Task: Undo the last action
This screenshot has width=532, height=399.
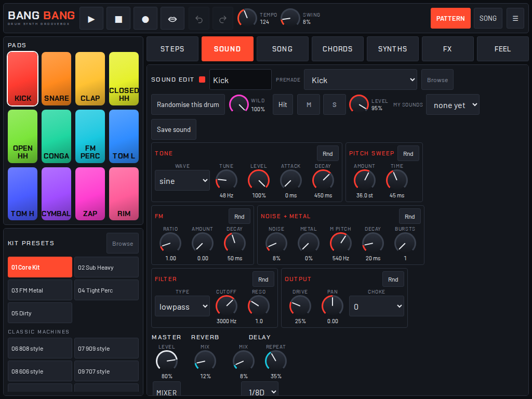Action: [x=199, y=18]
